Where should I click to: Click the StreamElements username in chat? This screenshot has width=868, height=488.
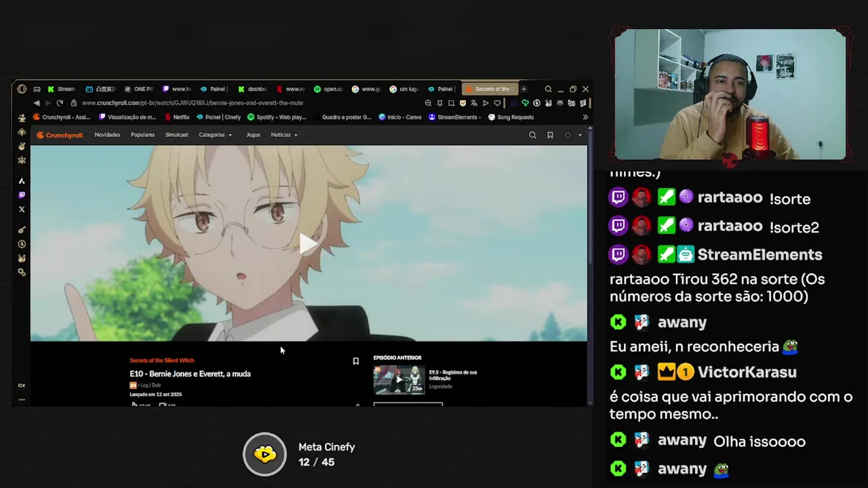(759, 255)
